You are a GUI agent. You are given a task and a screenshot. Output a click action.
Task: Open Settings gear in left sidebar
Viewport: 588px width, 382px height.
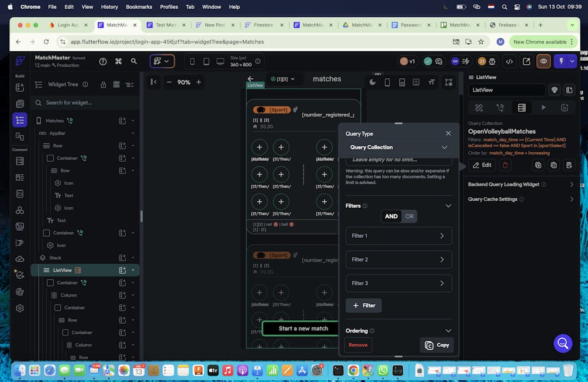[20, 308]
